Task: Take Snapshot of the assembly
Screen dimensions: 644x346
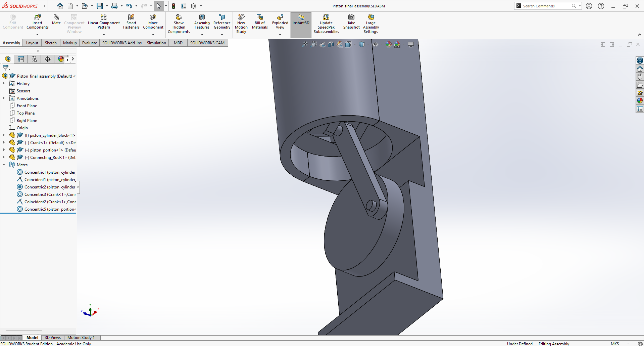Action: click(x=351, y=21)
